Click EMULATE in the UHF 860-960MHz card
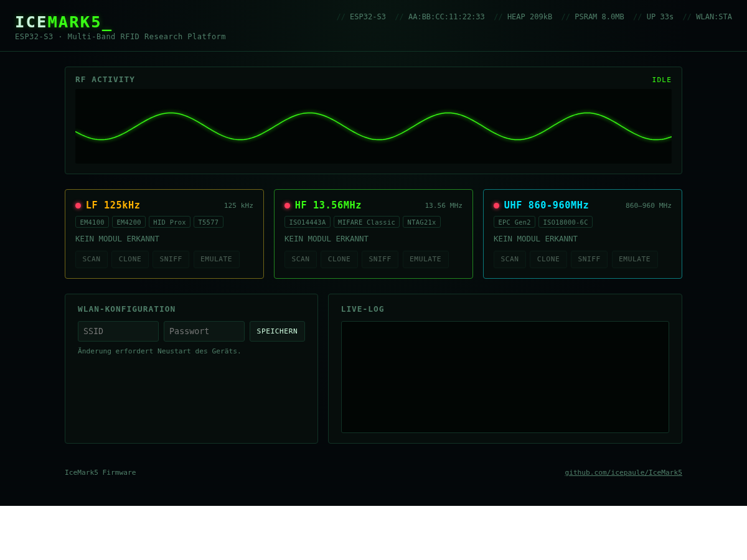 tap(635, 259)
